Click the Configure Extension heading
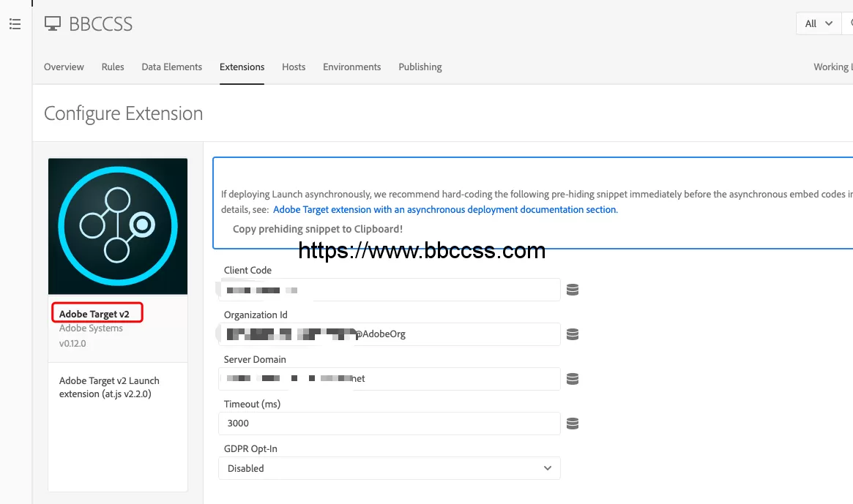Image resolution: width=853 pixels, height=504 pixels. [124, 113]
